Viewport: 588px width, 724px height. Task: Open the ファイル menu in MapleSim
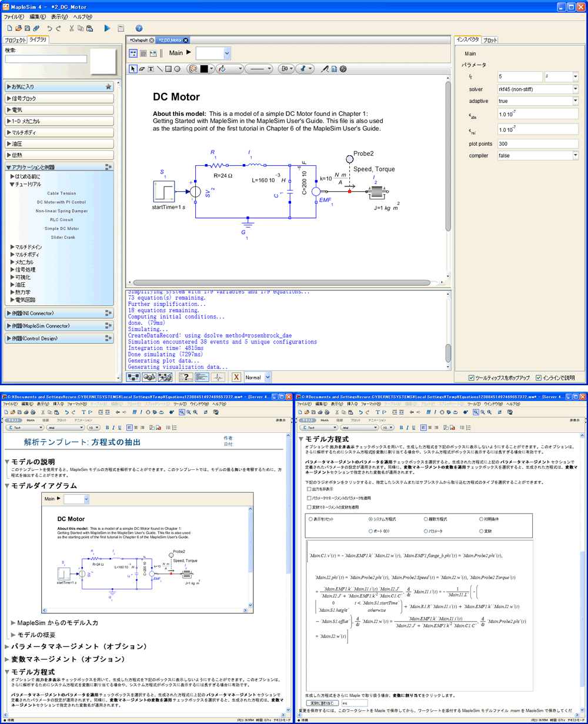coord(14,16)
